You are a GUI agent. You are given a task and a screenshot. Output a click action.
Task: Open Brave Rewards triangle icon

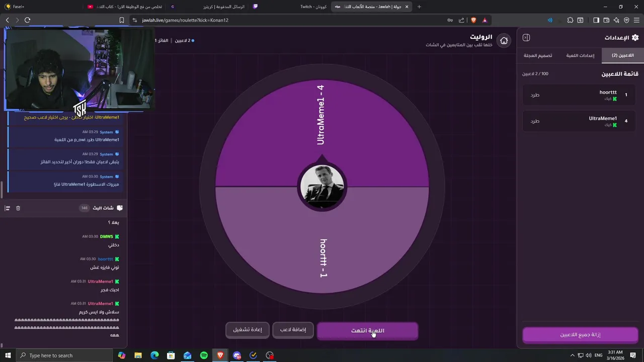pyautogui.click(x=485, y=20)
